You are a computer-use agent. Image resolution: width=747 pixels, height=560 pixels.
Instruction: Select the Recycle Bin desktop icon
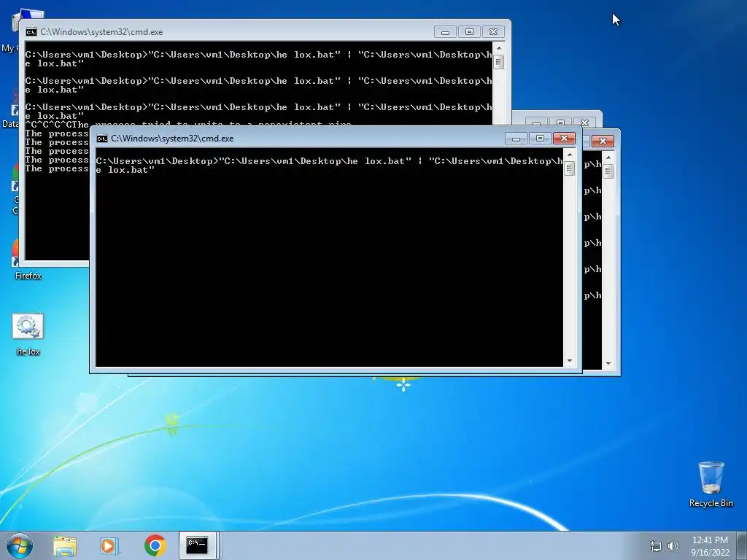click(711, 484)
